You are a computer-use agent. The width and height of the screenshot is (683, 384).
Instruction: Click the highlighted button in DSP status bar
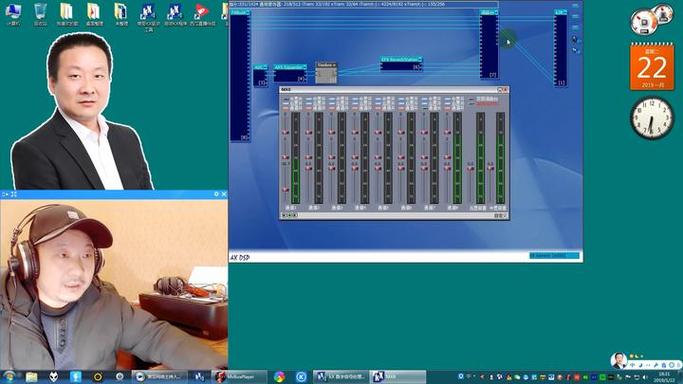tap(555, 256)
